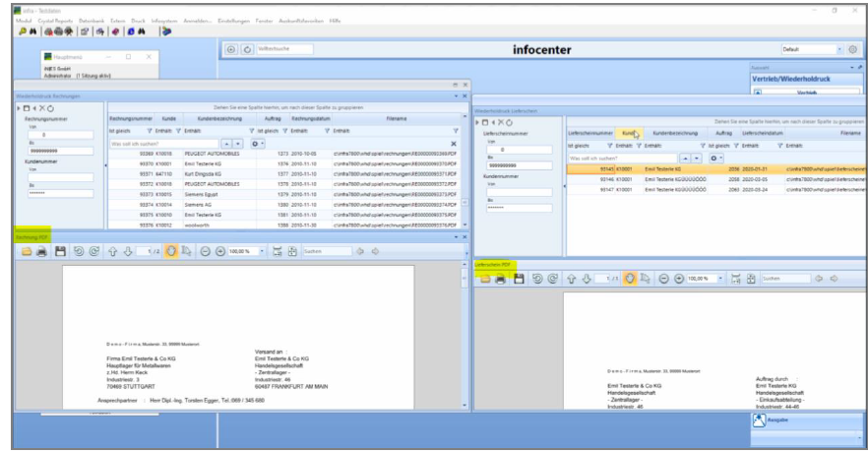Open the Datenbank menu

[x=85, y=21]
